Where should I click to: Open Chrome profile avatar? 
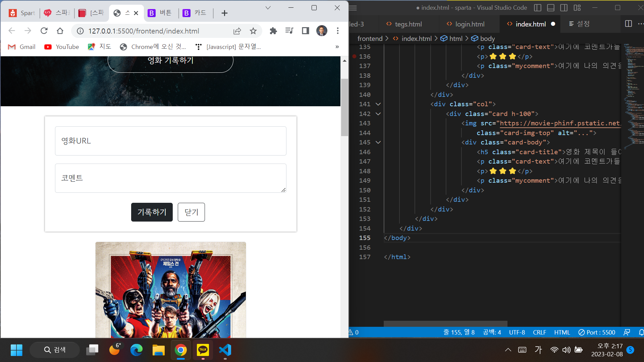(322, 31)
